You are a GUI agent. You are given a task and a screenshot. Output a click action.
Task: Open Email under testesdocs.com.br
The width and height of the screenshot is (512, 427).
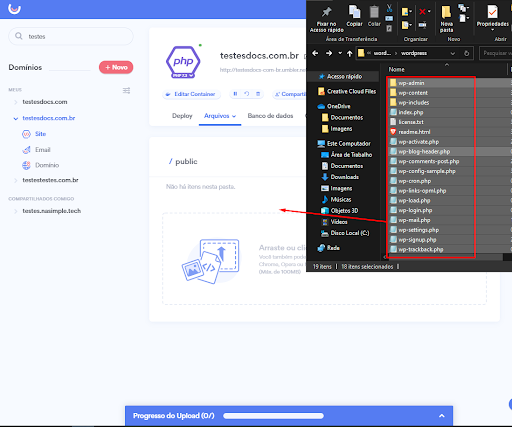click(36, 150)
